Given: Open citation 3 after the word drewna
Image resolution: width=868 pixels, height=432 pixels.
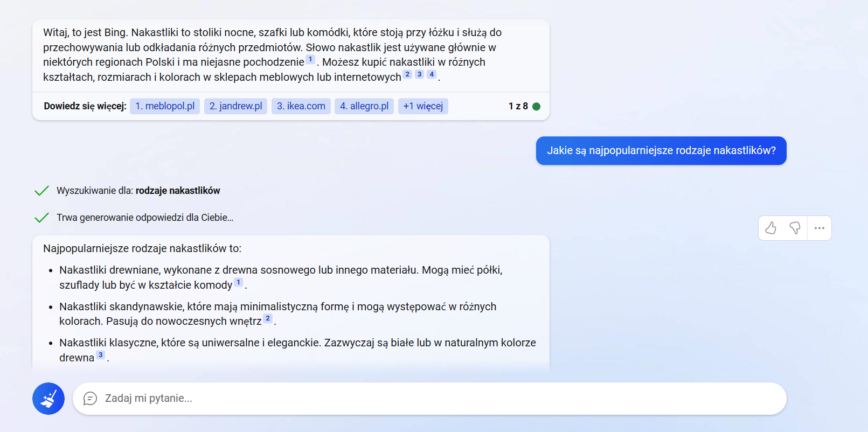Looking at the screenshot, I should [100, 355].
